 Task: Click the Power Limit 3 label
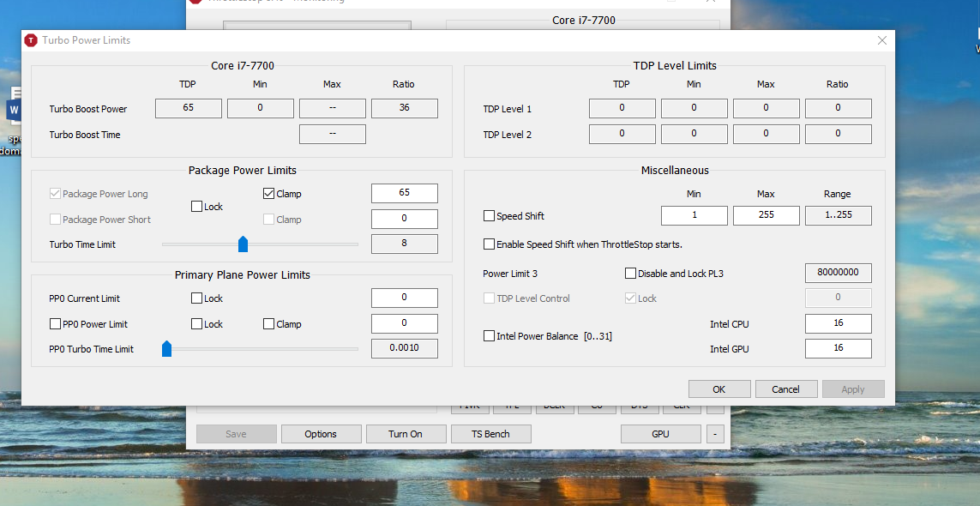tap(510, 274)
